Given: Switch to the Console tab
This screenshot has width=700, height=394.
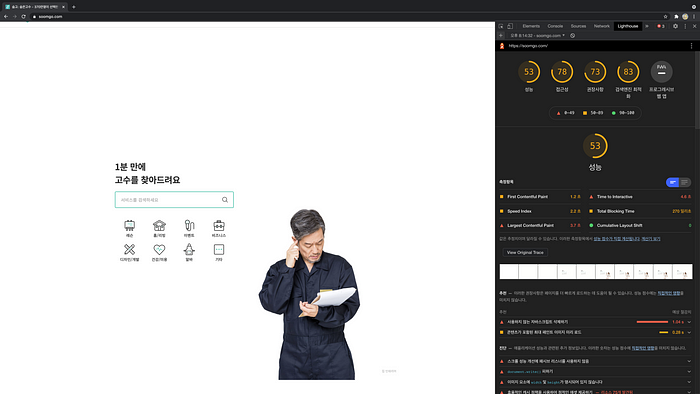Looking at the screenshot, I should (555, 26).
